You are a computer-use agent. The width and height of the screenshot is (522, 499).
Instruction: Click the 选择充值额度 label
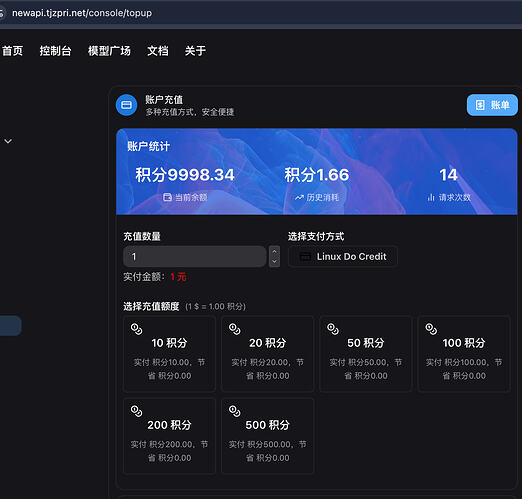[x=151, y=307]
